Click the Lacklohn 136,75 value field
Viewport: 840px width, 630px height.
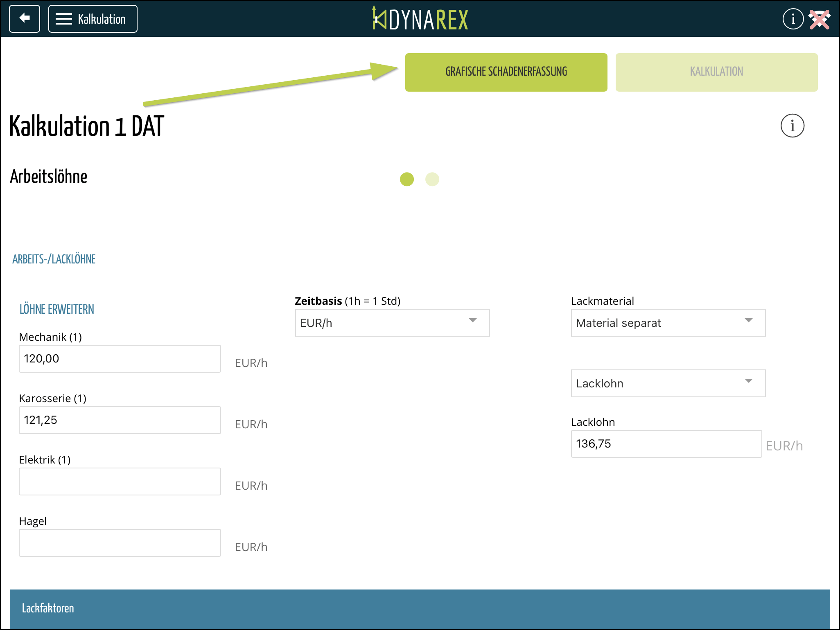pos(666,444)
